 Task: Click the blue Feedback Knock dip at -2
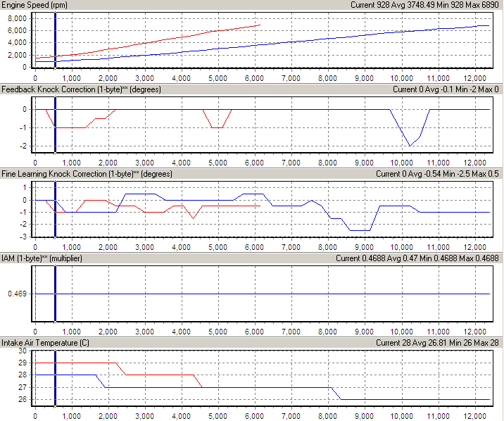point(410,146)
